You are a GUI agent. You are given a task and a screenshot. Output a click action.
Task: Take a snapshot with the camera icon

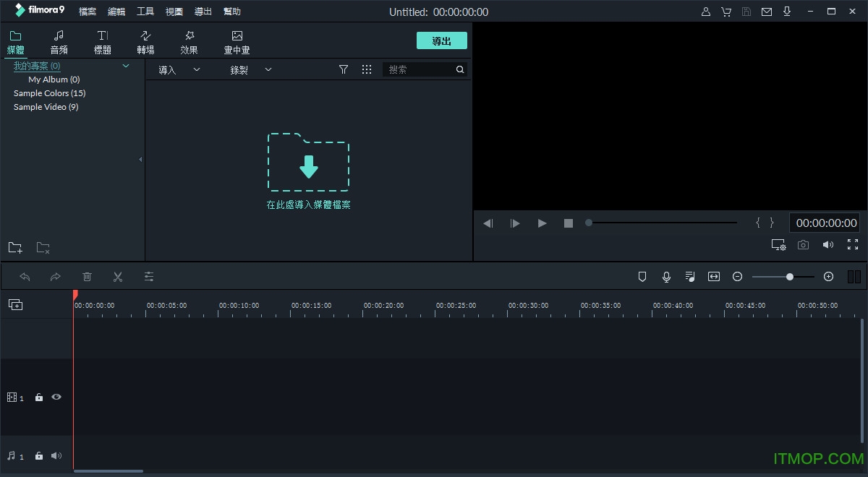(x=803, y=245)
